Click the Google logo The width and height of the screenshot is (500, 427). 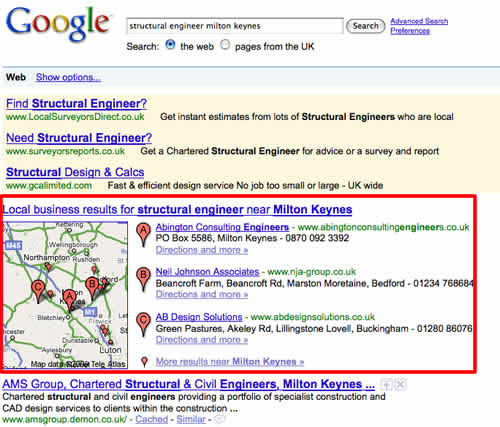point(58,23)
